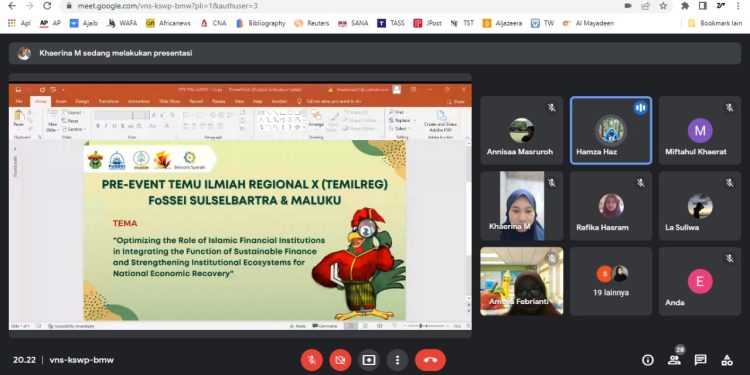The height and width of the screenshot is (375, 750).
Task: Open the Bibliography bookmark
Action: coord(261,23)
